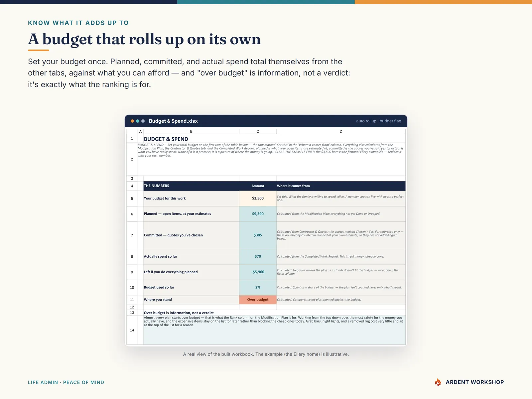Click 'Calculated from the Modification Plan' note
The image size is (532, 399).
click(x=341, y=214)
